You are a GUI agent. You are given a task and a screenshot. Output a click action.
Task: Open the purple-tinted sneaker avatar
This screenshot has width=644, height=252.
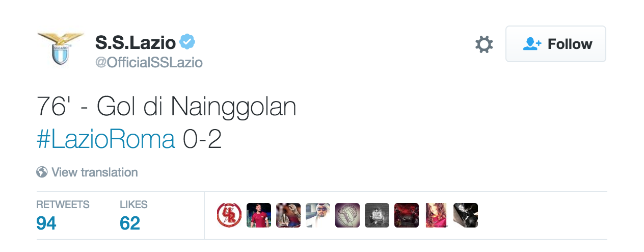click(x=347, y=215)
